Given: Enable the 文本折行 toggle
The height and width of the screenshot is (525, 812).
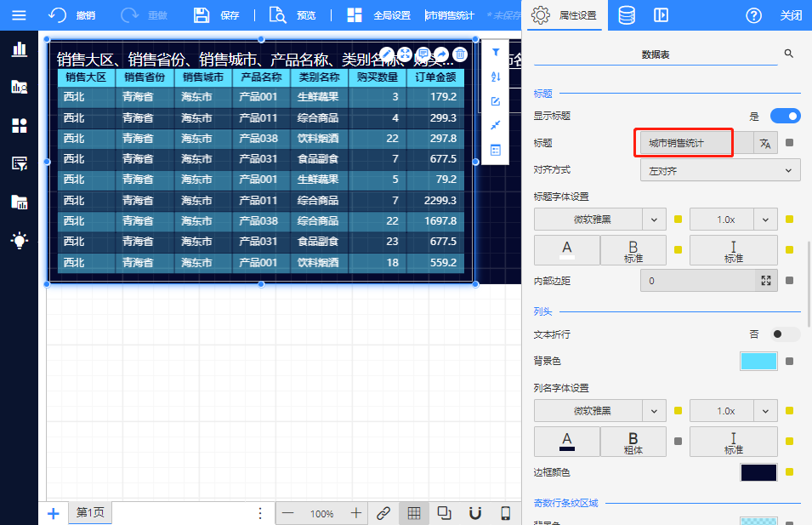Looking at the screenshot, I should [x=785, y=334].
